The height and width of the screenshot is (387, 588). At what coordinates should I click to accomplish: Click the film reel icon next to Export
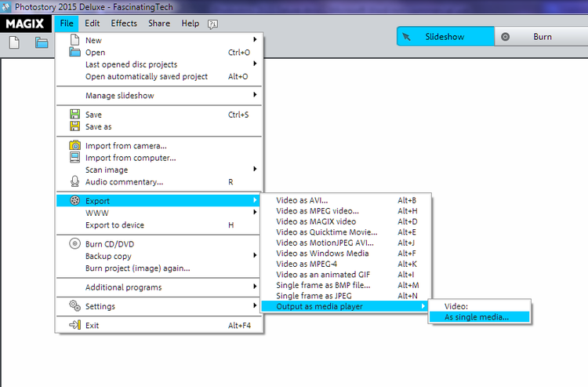(x=75, y=200)
